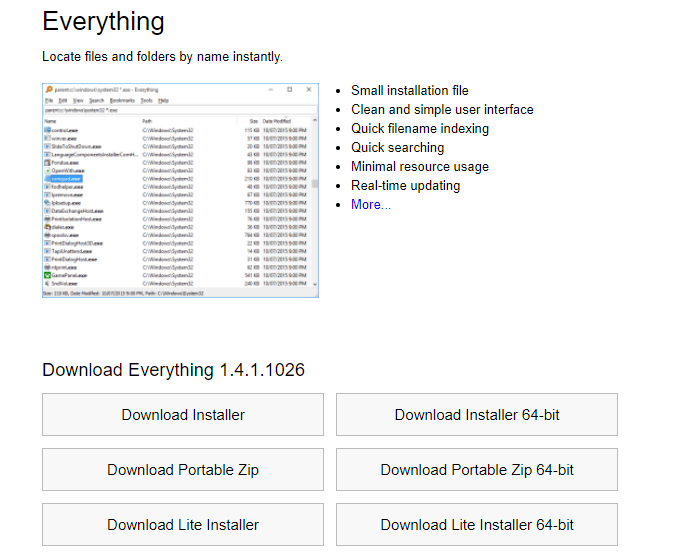Choose Download Portable Zip 64-bit
Viewport: 686px width, 554px height.
[477, 470]
